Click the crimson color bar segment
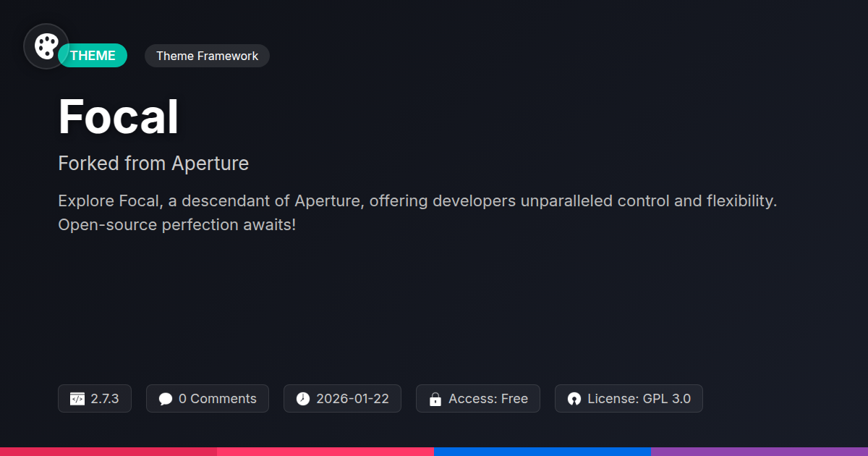Screen dimensions: 868x456 tap(109, 451)
